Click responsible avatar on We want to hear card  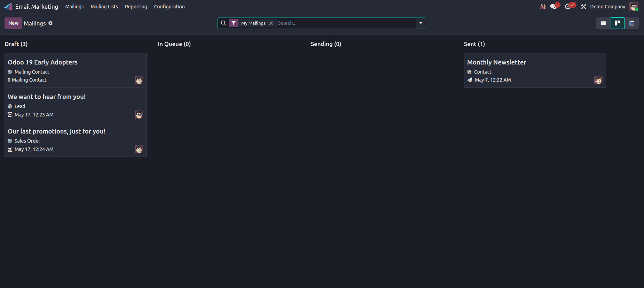pyautogui.click(x=139, y=115)
